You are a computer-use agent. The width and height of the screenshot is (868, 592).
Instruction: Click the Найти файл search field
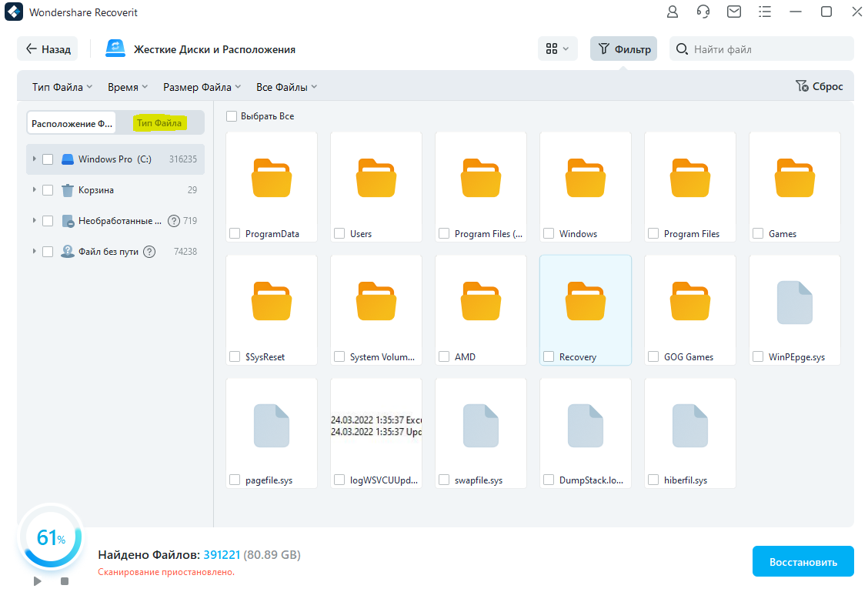(x=761, y=48)
